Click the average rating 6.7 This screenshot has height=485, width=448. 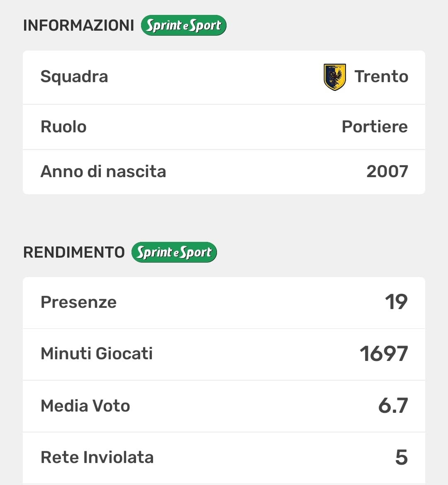(393, 406)
